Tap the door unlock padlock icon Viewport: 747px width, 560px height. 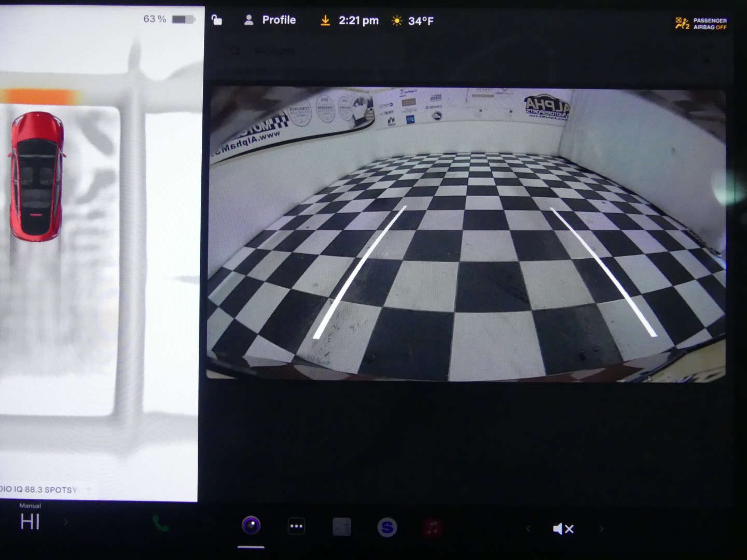[x=217, y=20]
